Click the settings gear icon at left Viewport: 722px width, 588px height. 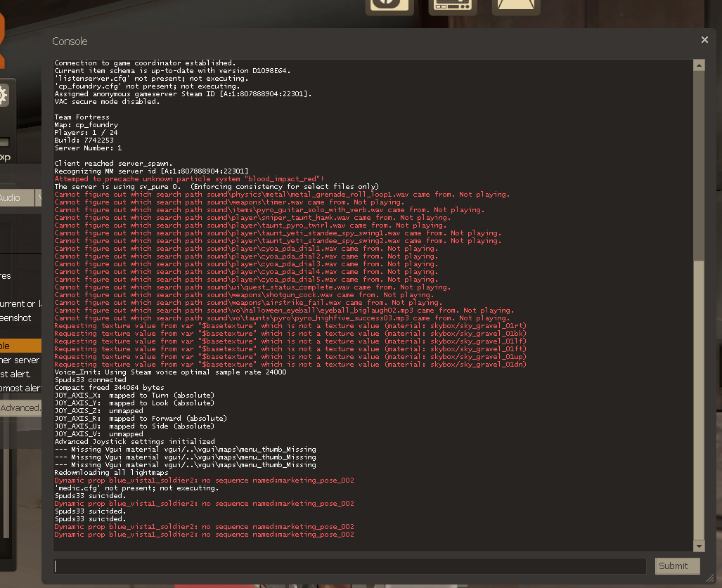point(4,96)
